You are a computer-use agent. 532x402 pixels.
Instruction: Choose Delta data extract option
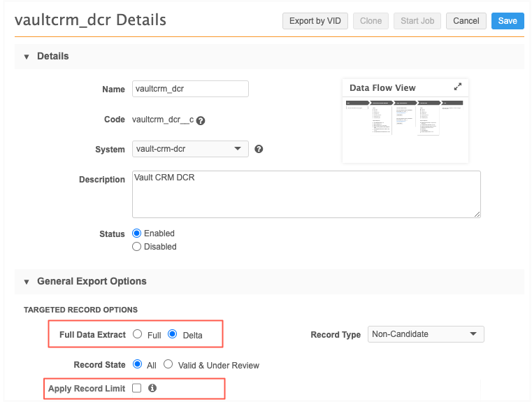point(172,335)
